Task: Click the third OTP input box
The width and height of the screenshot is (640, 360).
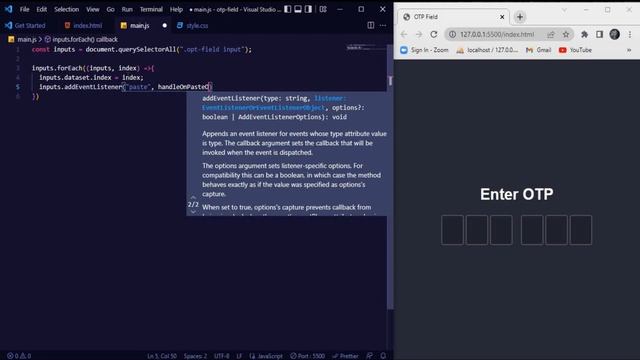Action: pyautogui.click(x=501, y=230)
